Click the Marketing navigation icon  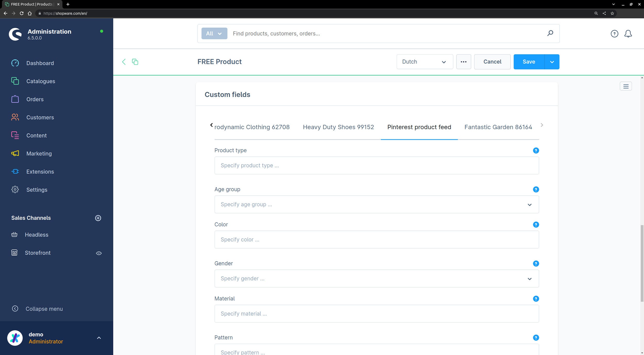(x=15, y=153)
